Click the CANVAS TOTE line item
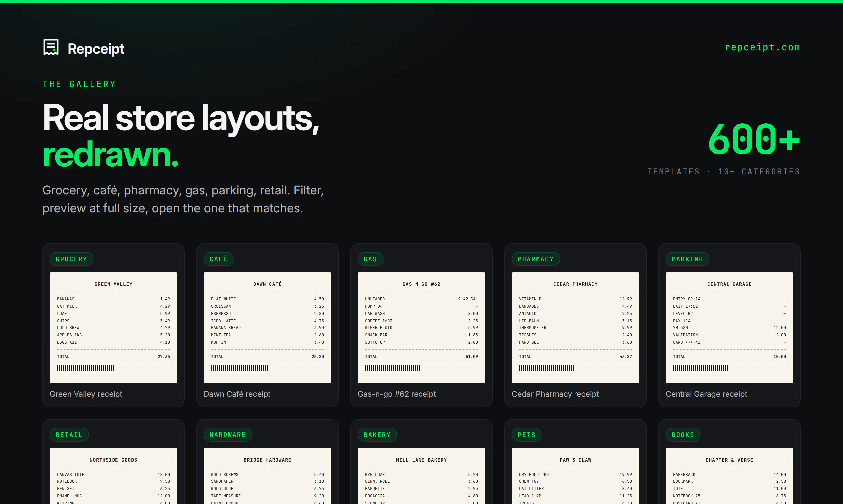 coord(114,475)
